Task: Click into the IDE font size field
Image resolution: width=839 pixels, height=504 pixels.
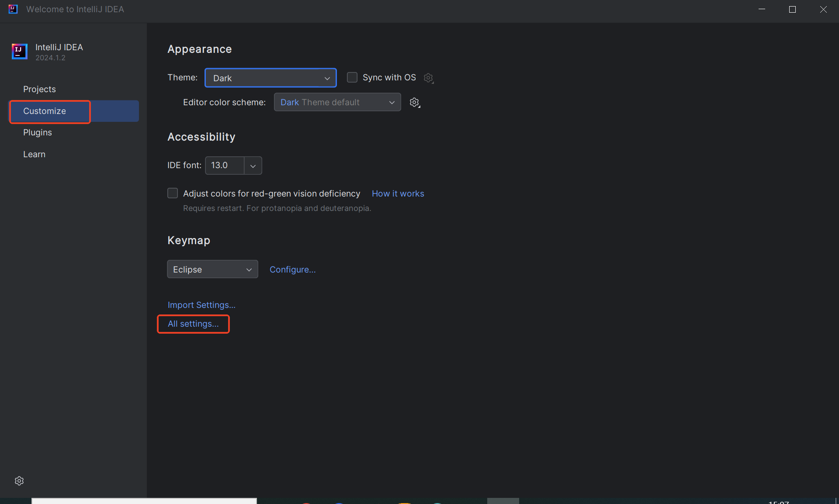Action: coord(224,166)
